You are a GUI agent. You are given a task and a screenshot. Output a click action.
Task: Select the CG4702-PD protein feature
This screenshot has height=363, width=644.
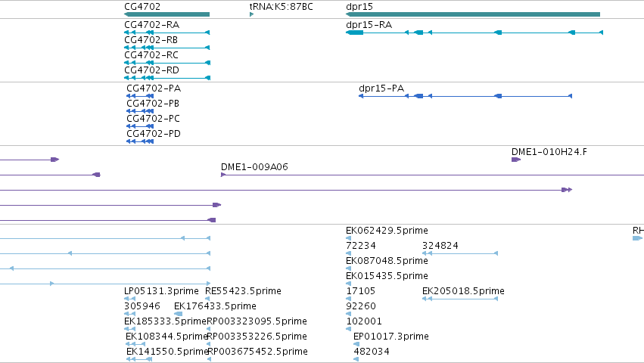140,141
